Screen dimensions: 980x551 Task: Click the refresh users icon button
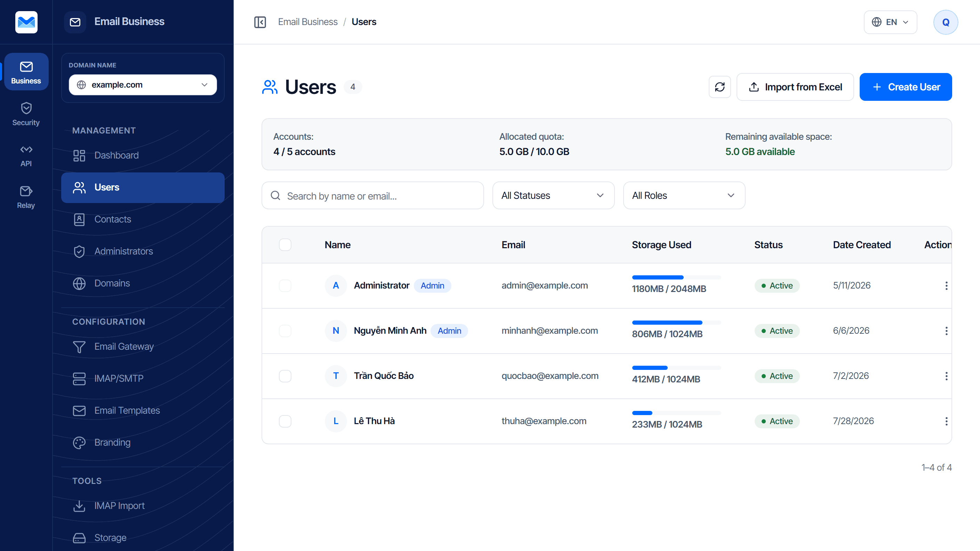click(720, 87)
